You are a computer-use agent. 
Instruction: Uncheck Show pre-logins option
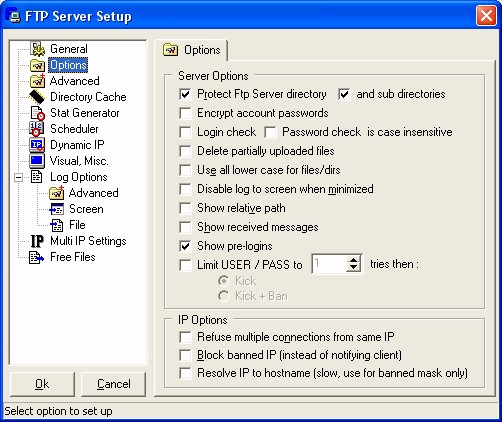185,246
